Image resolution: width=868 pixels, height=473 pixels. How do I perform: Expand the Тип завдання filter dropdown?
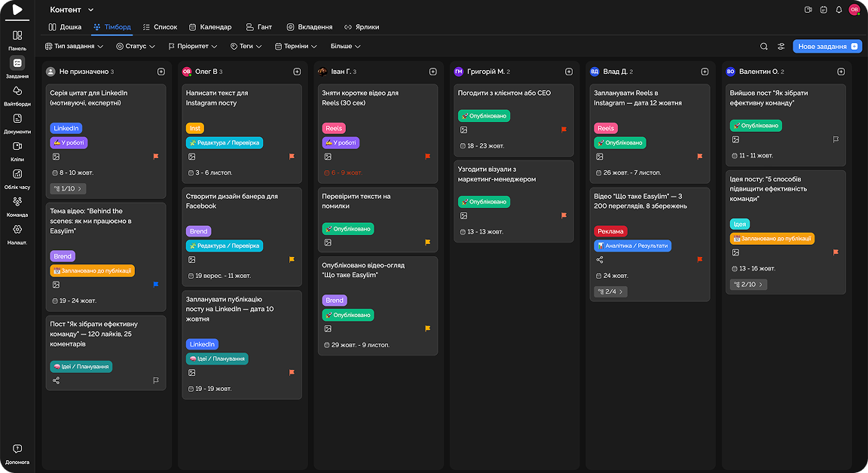click(75, 47)
